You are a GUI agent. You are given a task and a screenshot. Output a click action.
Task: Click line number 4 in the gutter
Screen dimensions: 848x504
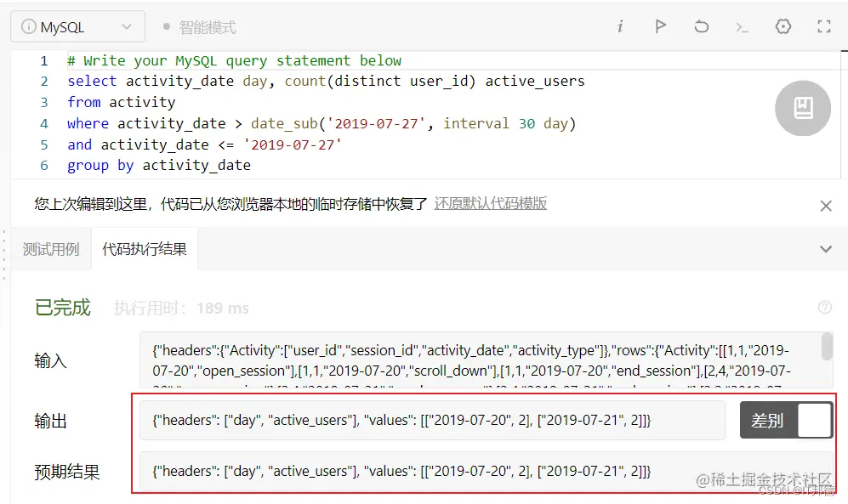(44, 124)
